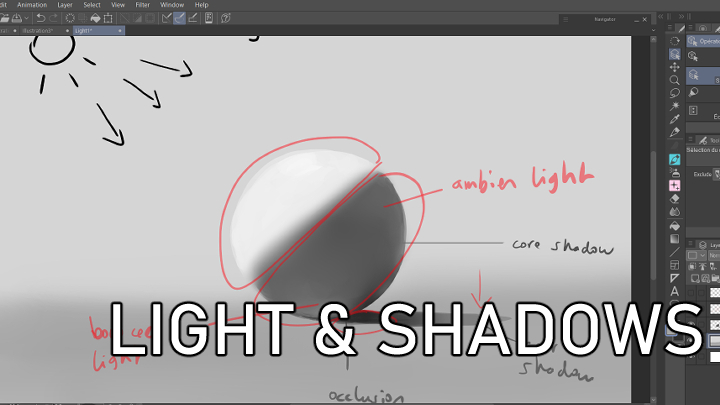Select the Rotate view tool

click(x=675, y=41)
